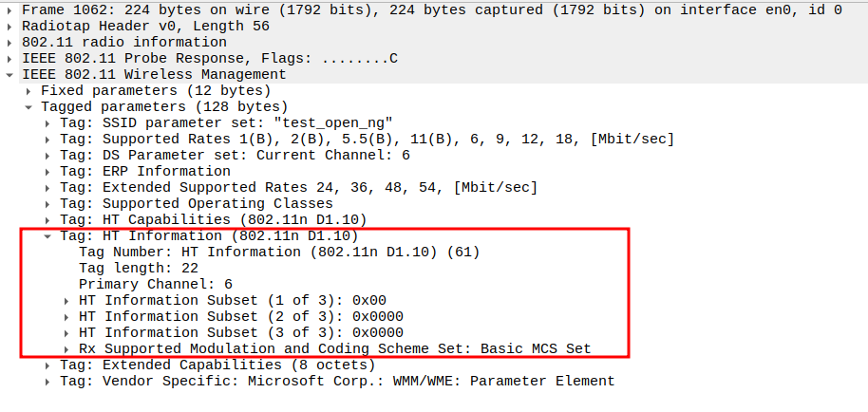Image resolution: width=868 pixels, height=412 pixels.
Task: Expand the 802.11 radio information arrow
Action: click(9, 43)
